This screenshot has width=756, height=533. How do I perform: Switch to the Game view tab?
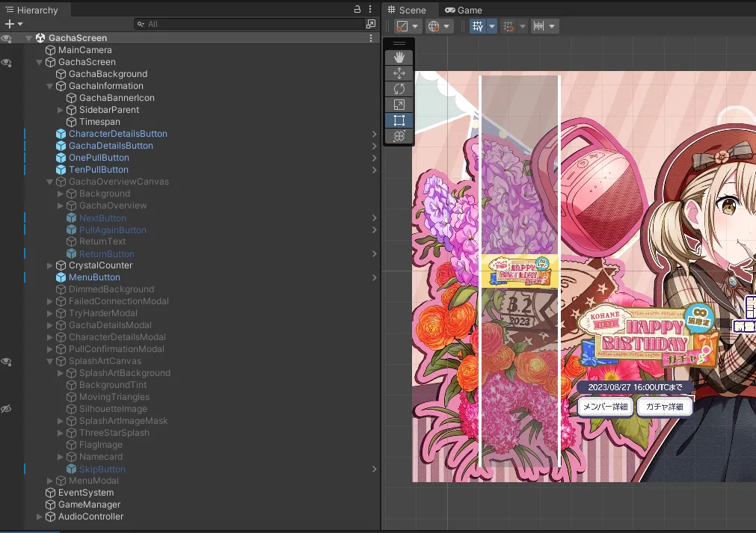(463, 10)
